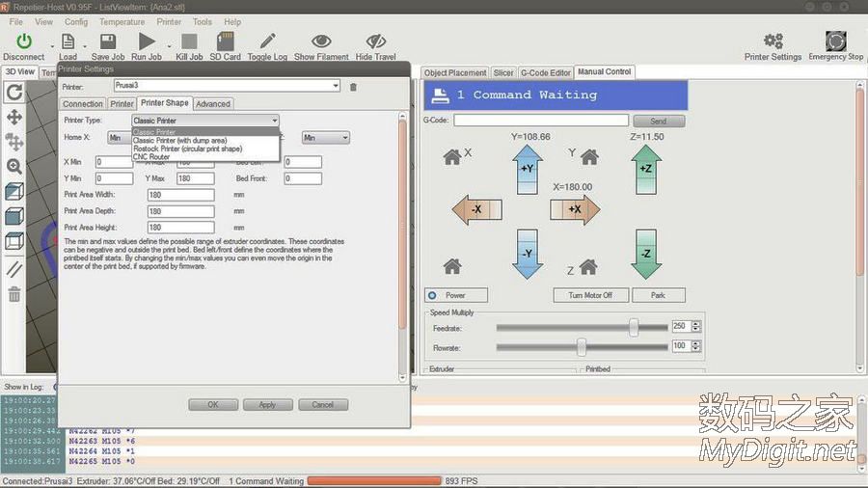Image resolution: width=868 pixels, height=488 pixels.
Task: Click the Print Area Width field
Action: [180, 195]
